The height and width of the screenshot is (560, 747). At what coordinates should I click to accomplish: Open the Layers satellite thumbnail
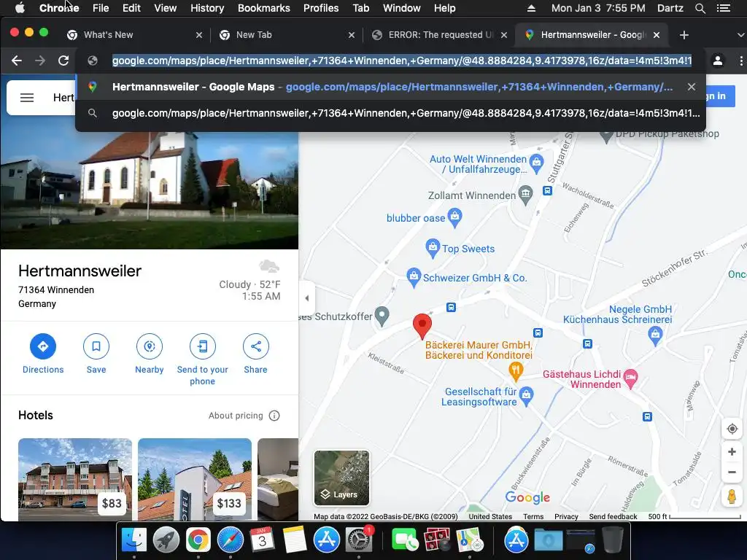(x=341, y=478)
